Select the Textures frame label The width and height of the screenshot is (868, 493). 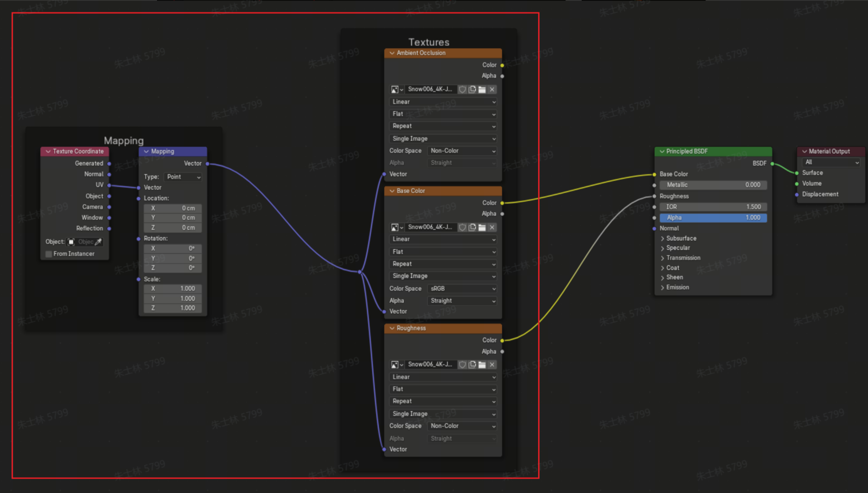[x=429, y=42]
